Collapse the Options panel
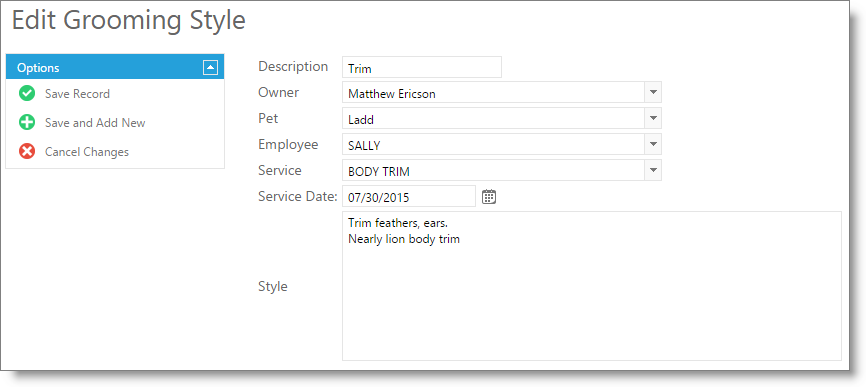Viewport: 866px width, 387px height. point(210,67)
